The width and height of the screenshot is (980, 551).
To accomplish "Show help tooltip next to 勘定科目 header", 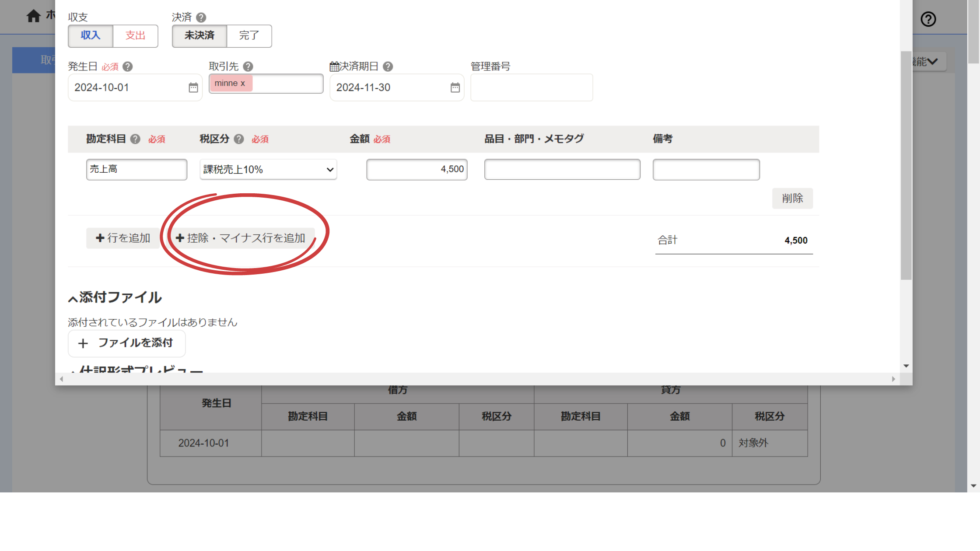I will tap(135, 139).
